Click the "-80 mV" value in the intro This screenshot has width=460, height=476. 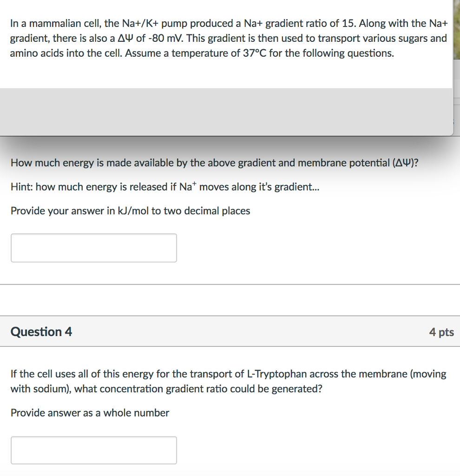(x=158, y=39)
